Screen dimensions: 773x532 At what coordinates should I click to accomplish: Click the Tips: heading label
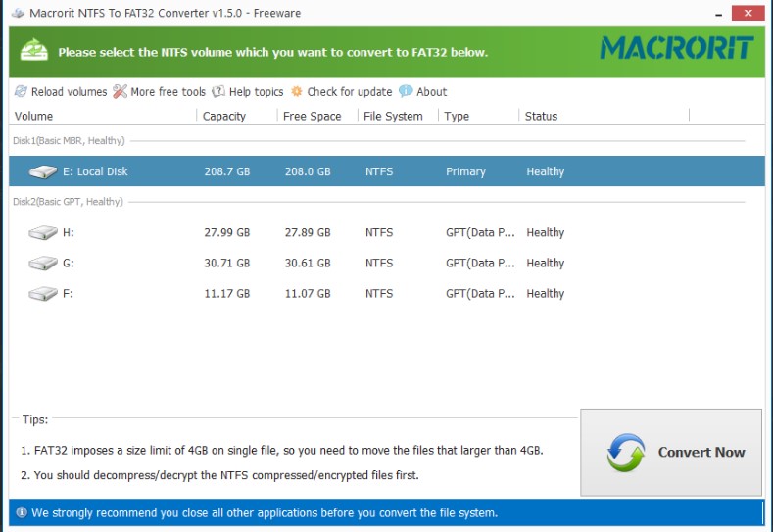[35, 419]
